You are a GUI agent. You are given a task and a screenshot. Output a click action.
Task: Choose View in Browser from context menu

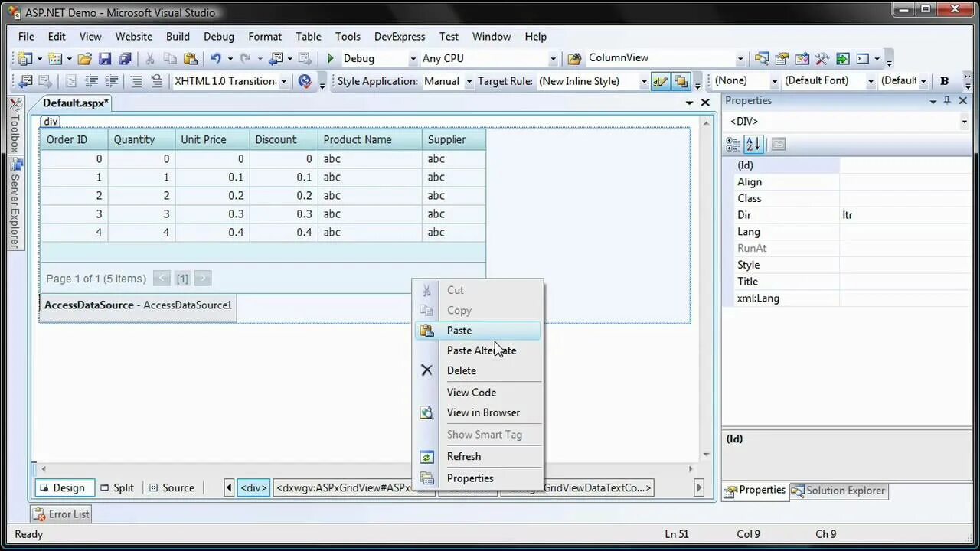pos(478,412)
